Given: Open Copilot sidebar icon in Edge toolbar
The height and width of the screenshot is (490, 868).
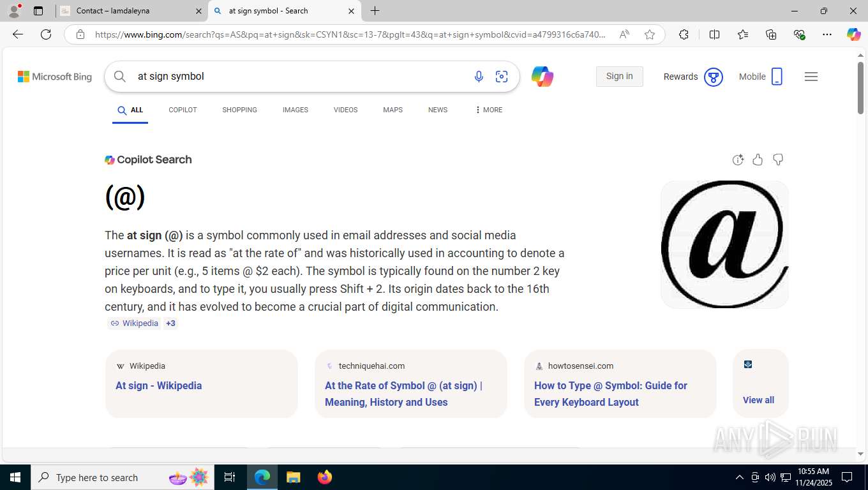Looking at the screenshot, I should 853,34.
